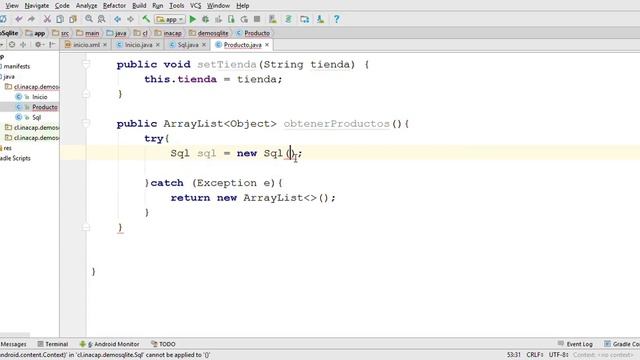Click collapse-all icon in project panel
This screenshot has height=360, width=640.
[x=23, y=45]
